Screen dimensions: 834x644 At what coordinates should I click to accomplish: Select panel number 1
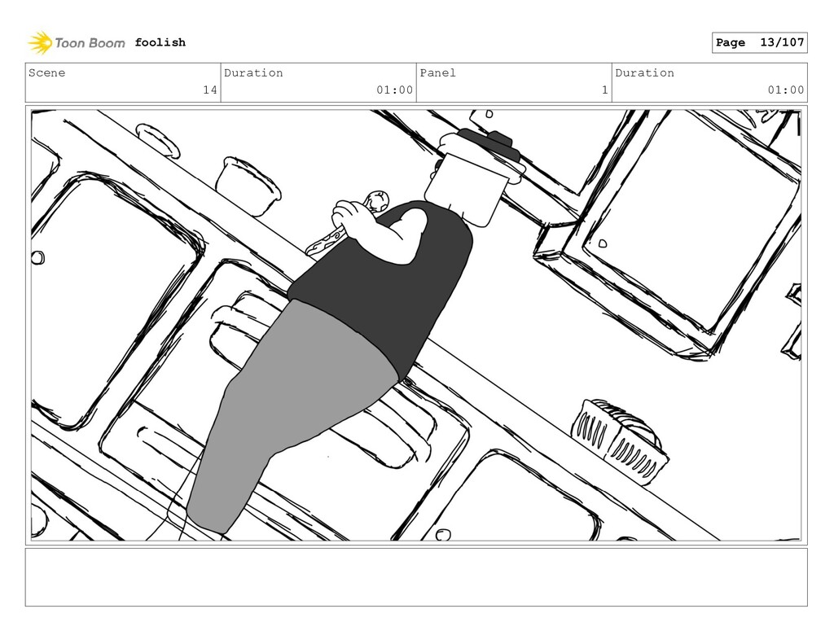click(x=605, y=90)
